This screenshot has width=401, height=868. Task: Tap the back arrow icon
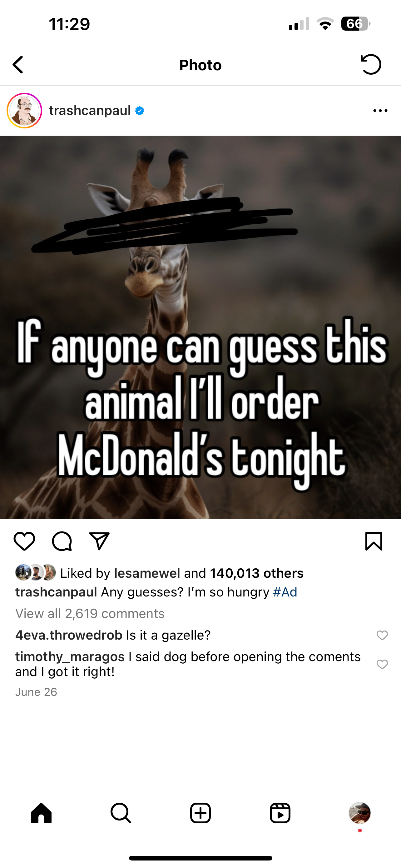click(18, 65)
